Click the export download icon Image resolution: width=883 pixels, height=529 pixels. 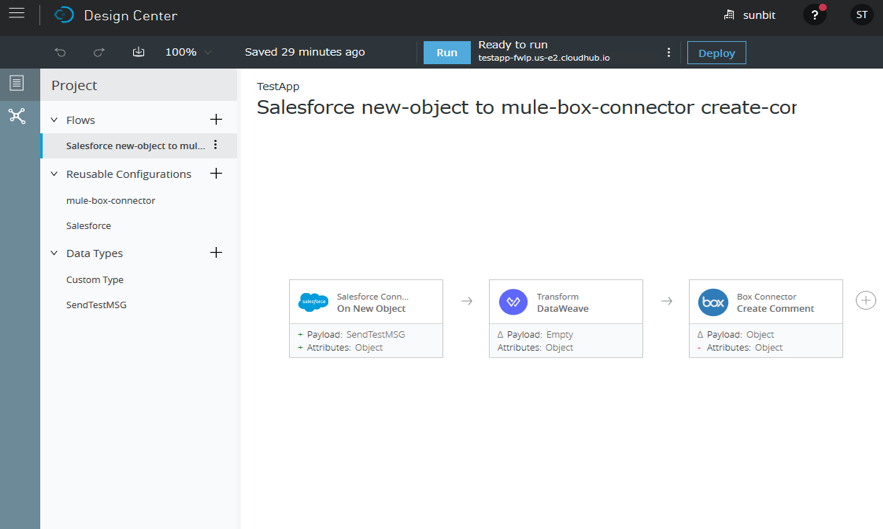[138, 52]
